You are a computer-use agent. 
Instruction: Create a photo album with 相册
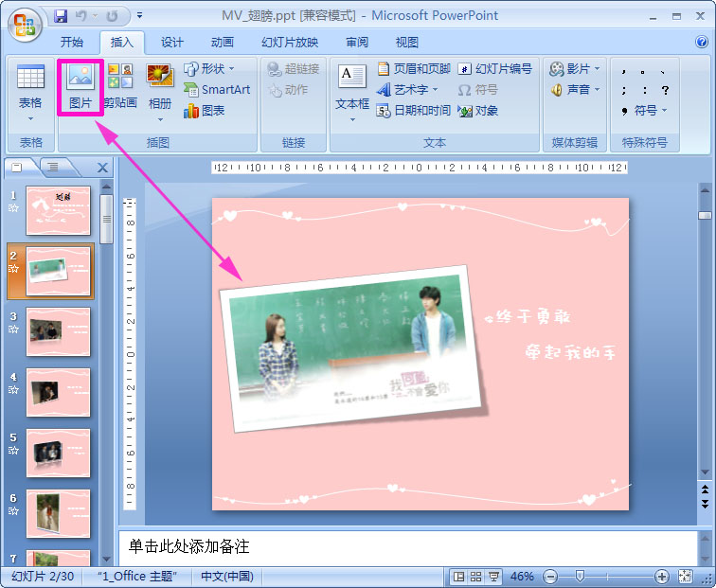(160, 86)
